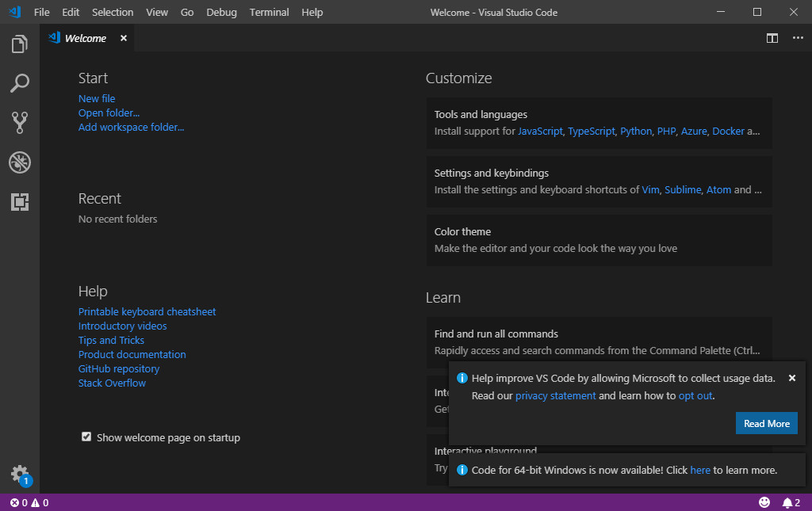Open the Help menu
This screenshot has width=812, height=511.
coord(312,13)
